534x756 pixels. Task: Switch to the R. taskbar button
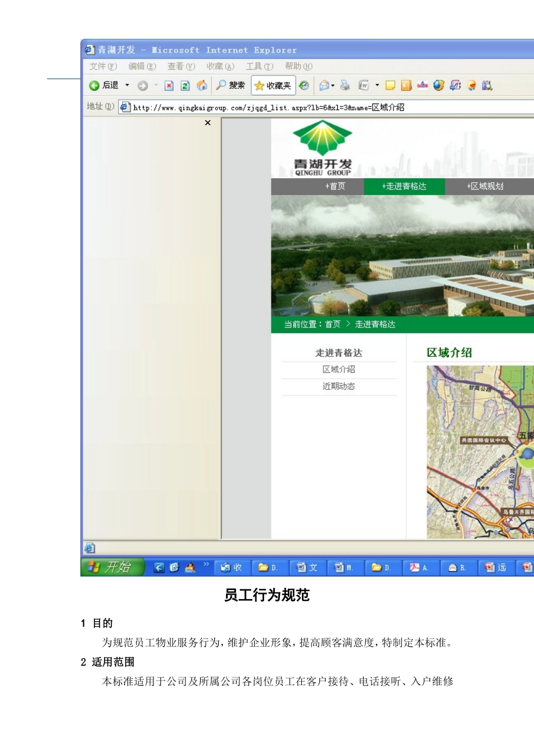pyautogui.click(x=458, y=568)
